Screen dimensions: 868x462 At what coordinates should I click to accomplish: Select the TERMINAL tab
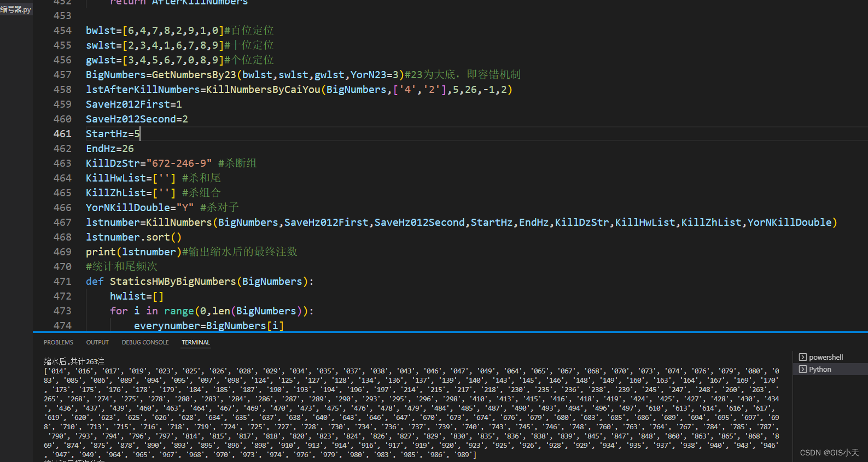coord(196,342)
